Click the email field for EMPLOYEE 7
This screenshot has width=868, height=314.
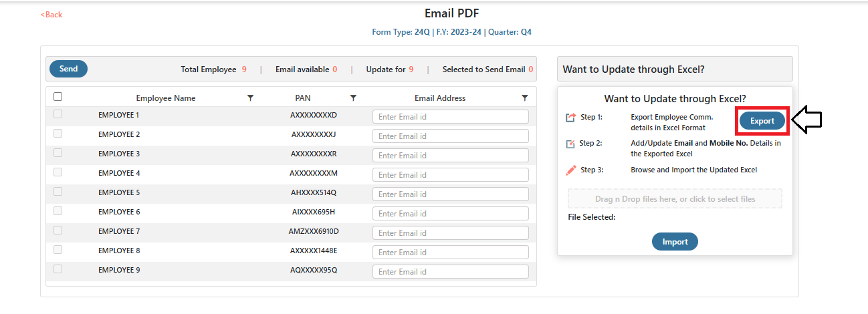[x=451, y=233]
